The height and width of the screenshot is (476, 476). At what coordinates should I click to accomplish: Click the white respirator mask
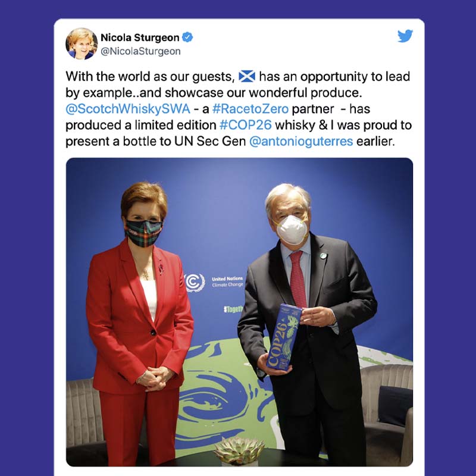291,230
